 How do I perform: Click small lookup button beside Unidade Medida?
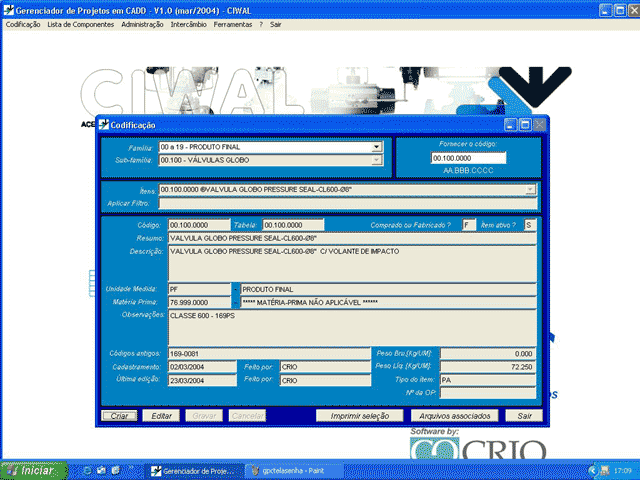point(236,288)
